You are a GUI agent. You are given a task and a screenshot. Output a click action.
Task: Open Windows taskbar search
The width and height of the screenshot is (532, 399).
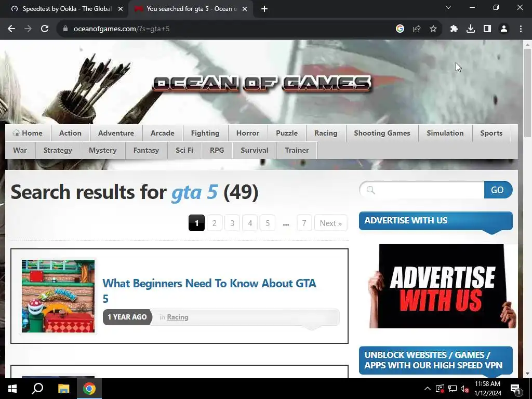[37, 389]
